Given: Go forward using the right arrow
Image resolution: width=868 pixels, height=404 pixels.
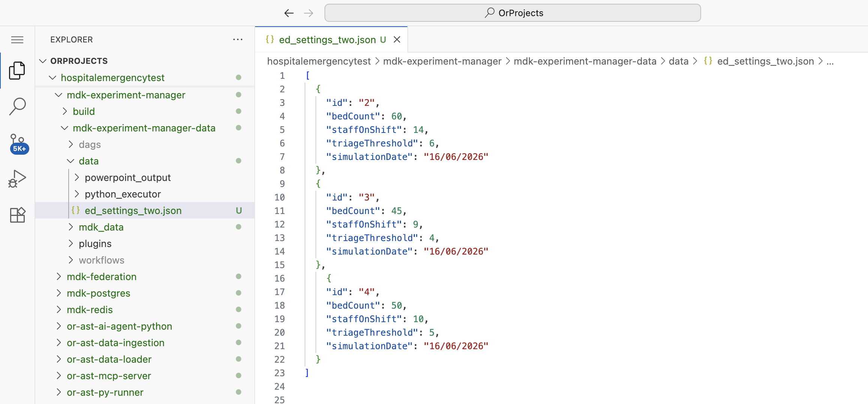Looking at the screenshot, I should coord(308,13).
